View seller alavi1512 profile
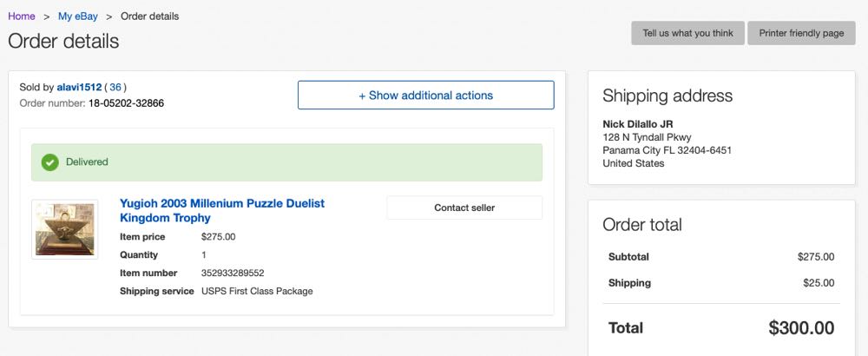 79,87
